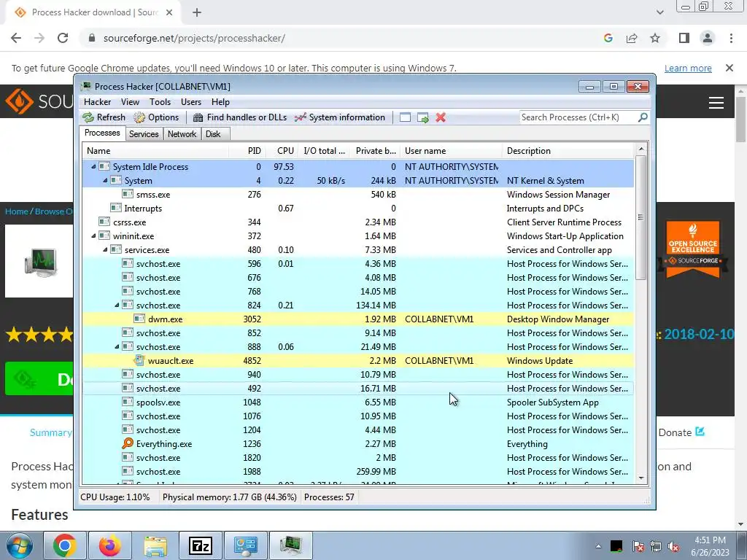The width and height of the screenshot is (747, 560).
Task: Dismiss the Chrome update notice
Action: (x=729, y=68)
